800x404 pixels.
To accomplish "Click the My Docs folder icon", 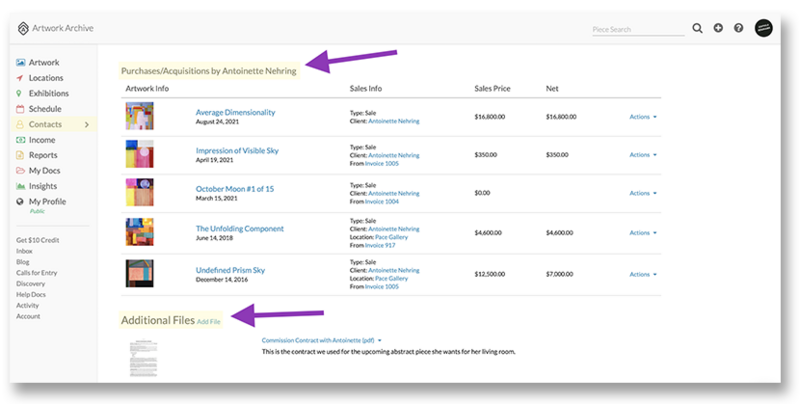I will pos(20,170).
